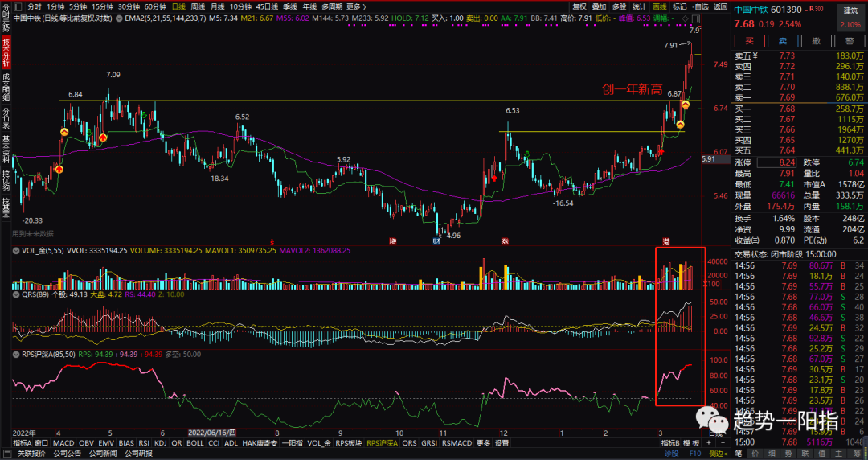Image resolution: width=868 pixels, height=460 pixels.
Task: Open the 技术分析 sidebar tab
Action: (x=6, y=52)
